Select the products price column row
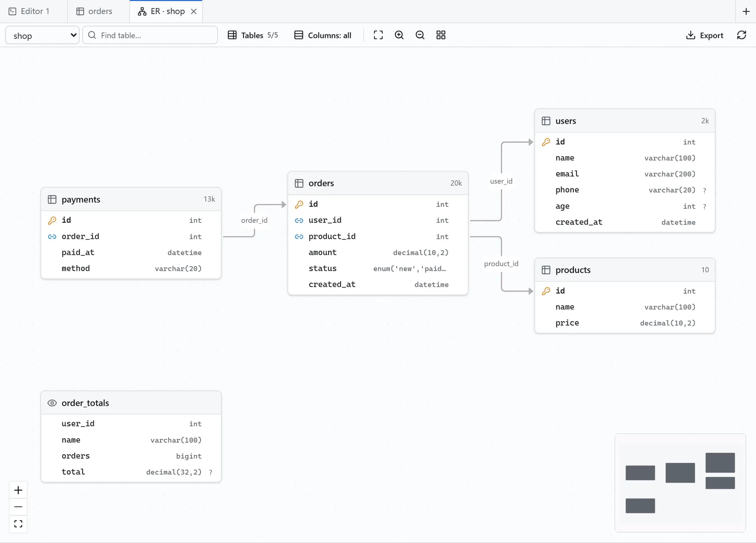This screenshot has width=756, height=543. click(x=625, y=323)
